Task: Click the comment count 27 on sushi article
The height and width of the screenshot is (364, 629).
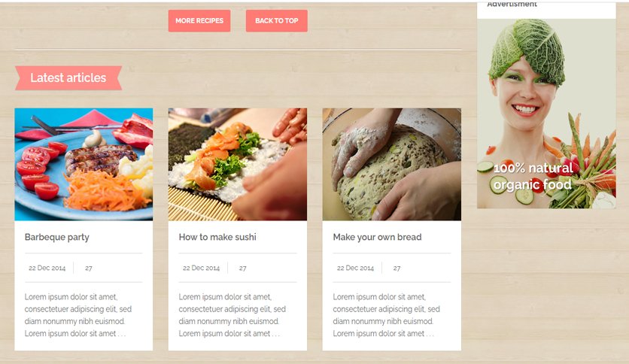Action: tap(243, 268)
